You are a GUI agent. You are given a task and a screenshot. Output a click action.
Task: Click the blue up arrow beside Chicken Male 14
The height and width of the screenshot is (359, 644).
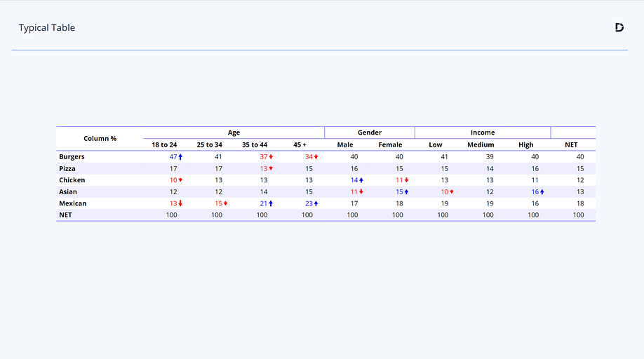[x=361, y=180]
